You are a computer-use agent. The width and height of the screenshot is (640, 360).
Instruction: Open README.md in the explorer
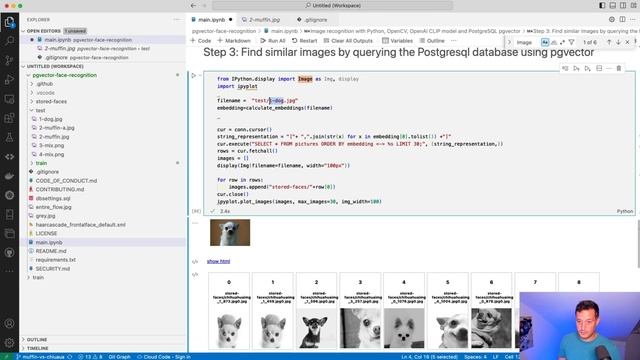(x=51, y=251)
